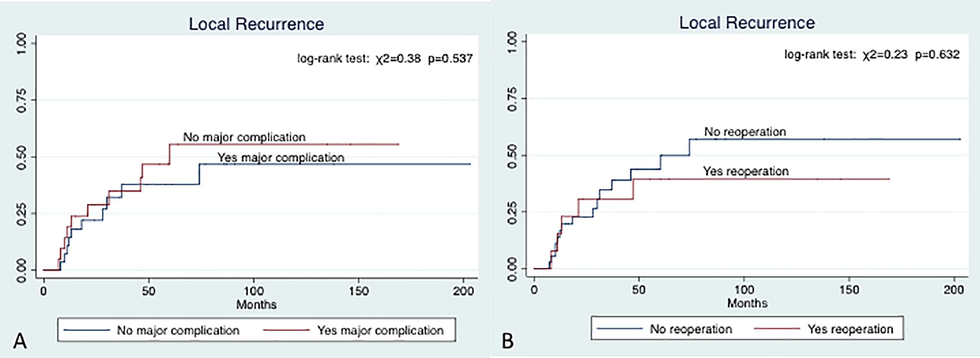Select the red Yes reoperation legend line
This screenshot has width=980, height=358.
pyautogui.click(x=777, y=328)
